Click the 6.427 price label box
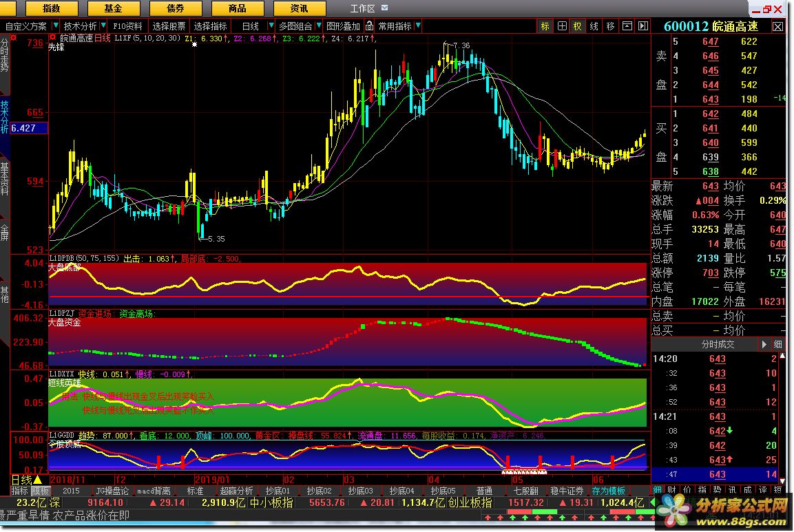 (29, 128)
